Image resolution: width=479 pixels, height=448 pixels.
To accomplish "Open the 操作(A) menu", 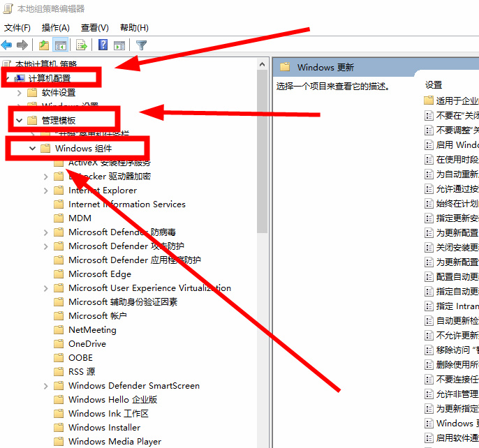I will click(56, 28).
